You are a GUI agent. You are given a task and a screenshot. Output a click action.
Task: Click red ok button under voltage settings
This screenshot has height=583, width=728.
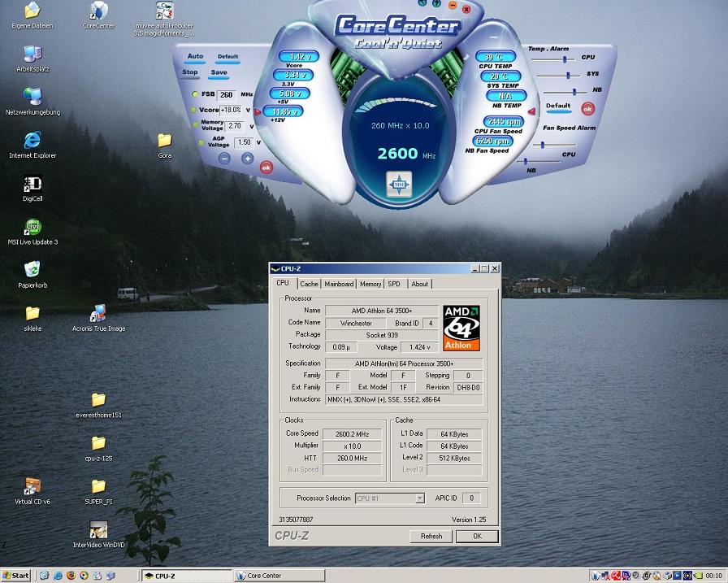click(x=266, y=168)
